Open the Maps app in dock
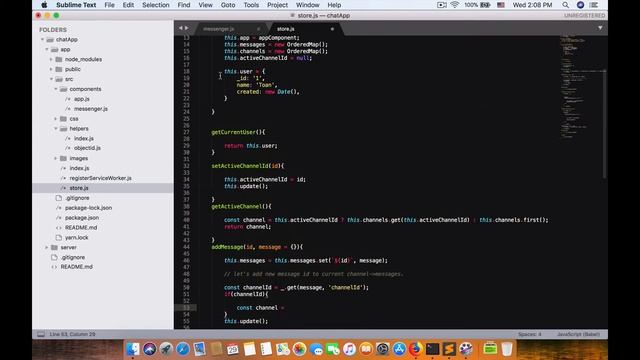 (282, 349)
